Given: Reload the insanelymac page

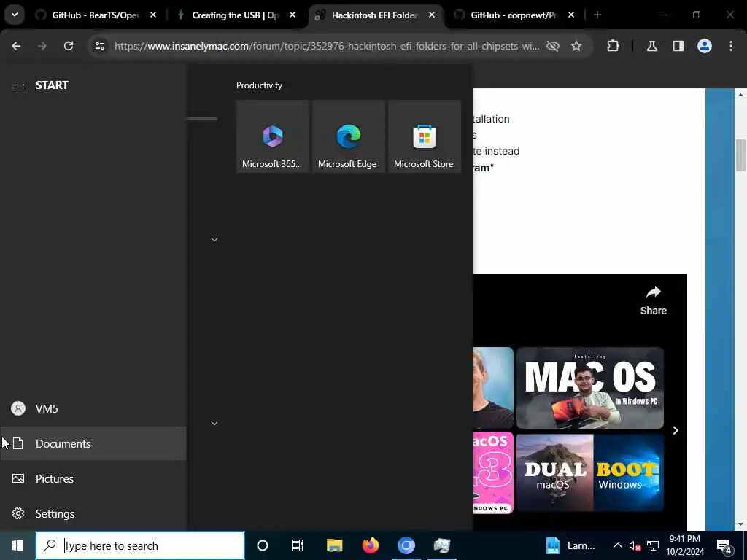Looking at the screenshot, I should click(69, 46).
